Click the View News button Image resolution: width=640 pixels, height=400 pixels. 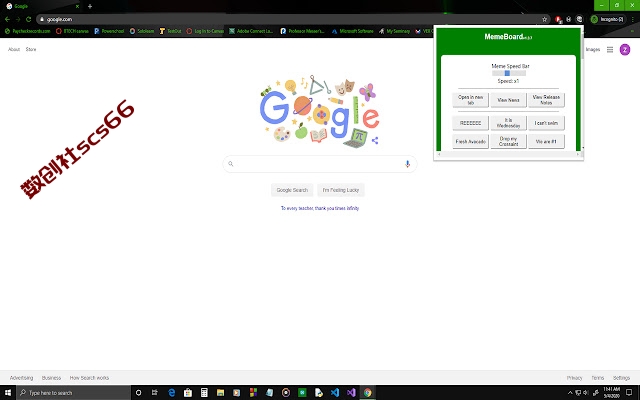(x=508, y=100)
